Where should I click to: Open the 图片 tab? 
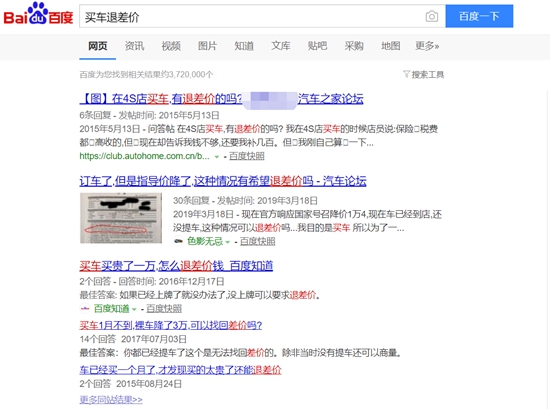(207, 46)
